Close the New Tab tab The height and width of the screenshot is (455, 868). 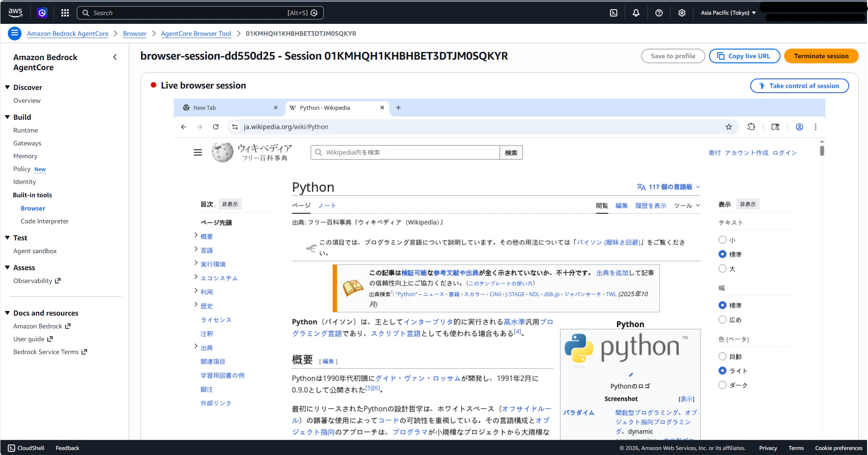click(x=275, y=108)
